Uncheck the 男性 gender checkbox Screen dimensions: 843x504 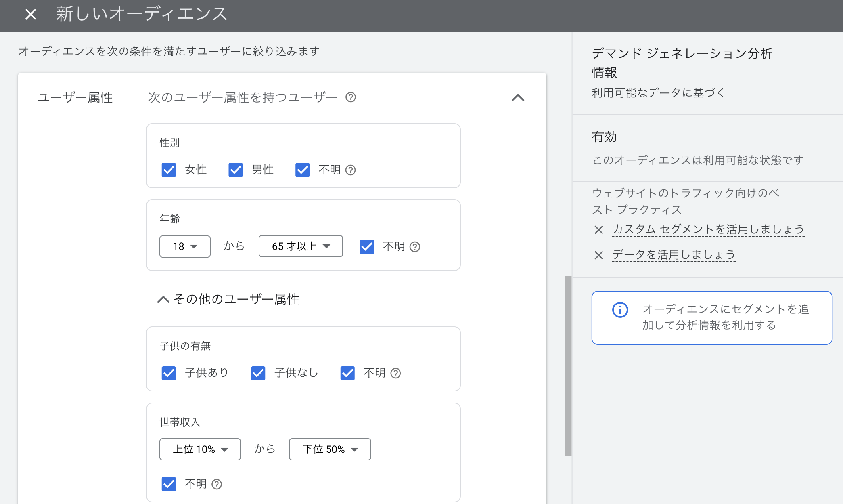click(x=236, y=170)
